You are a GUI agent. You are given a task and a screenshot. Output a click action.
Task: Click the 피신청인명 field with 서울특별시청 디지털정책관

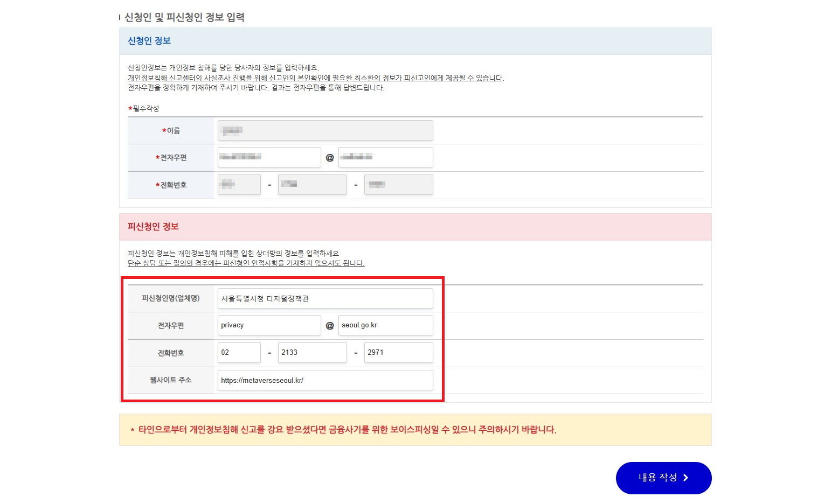(325, 298)
